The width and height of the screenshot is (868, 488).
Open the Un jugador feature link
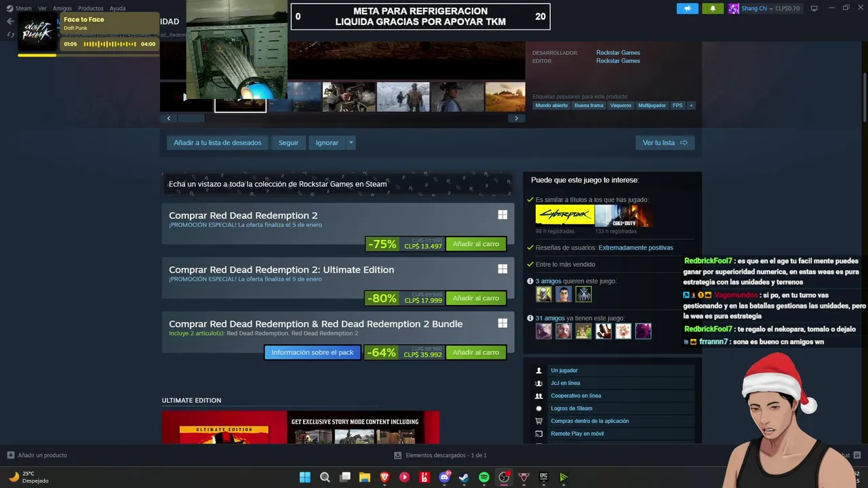564,370
